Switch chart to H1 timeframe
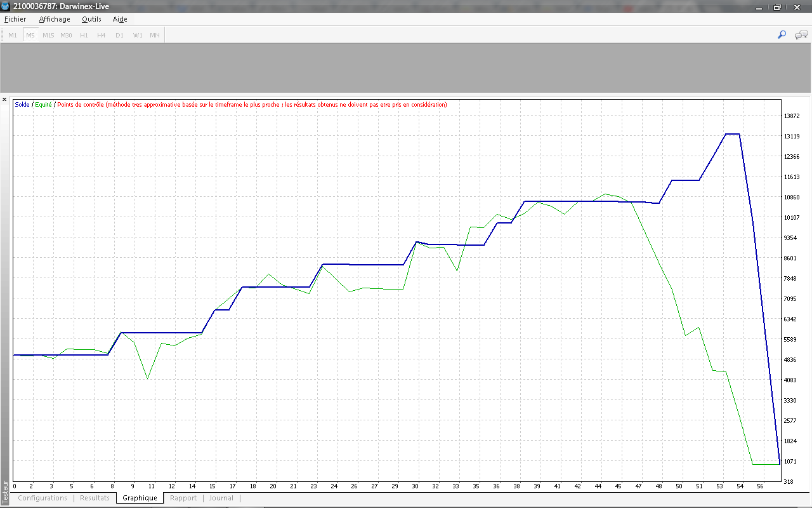This screenshot has width=812, height=508. tap(84, 35)
